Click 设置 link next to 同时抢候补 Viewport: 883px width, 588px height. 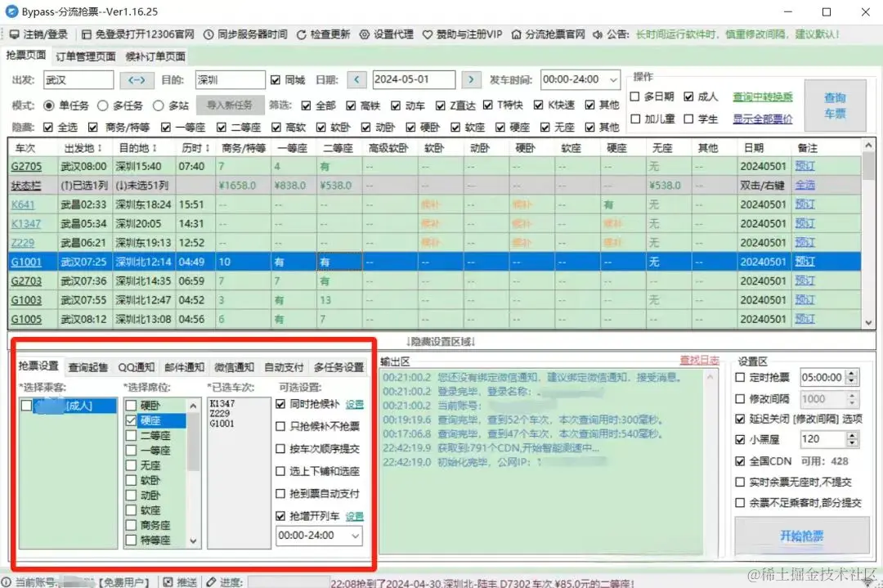coord(354,404)
